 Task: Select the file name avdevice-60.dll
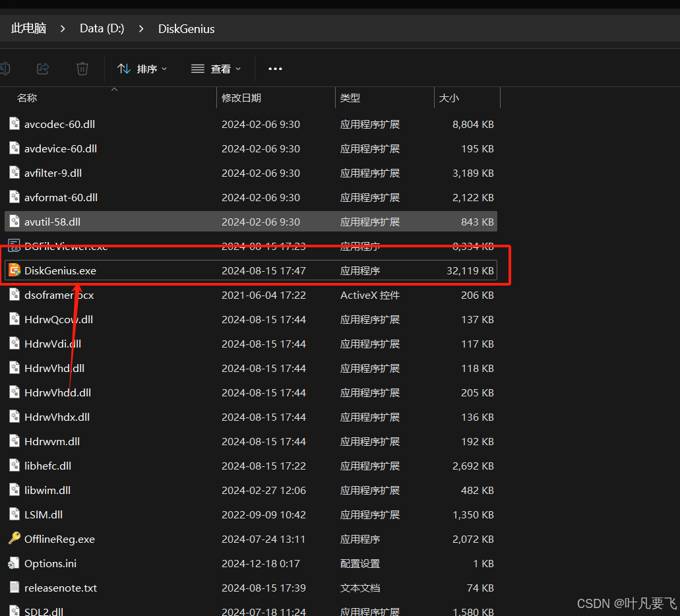click(61, 149)
